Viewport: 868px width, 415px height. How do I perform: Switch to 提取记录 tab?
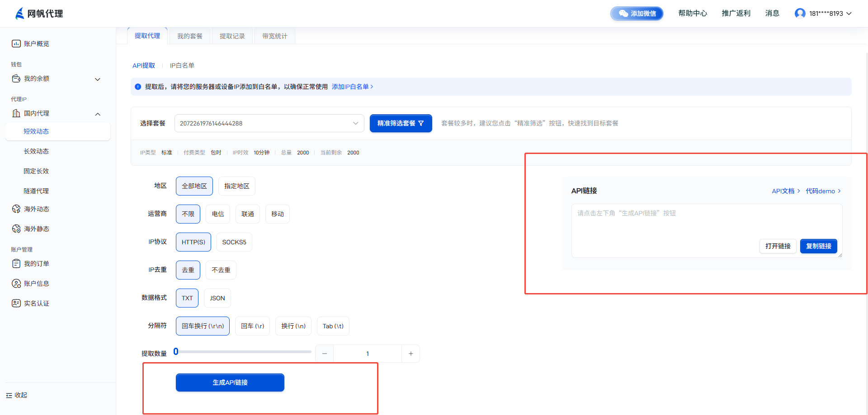tap(232, 36)
